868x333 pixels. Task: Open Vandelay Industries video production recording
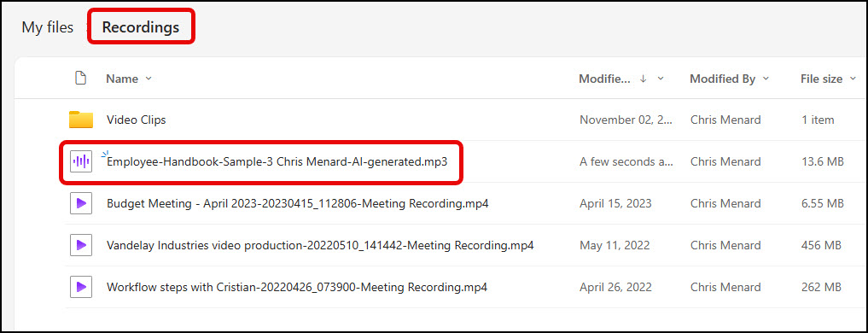(x=320, y=245)
